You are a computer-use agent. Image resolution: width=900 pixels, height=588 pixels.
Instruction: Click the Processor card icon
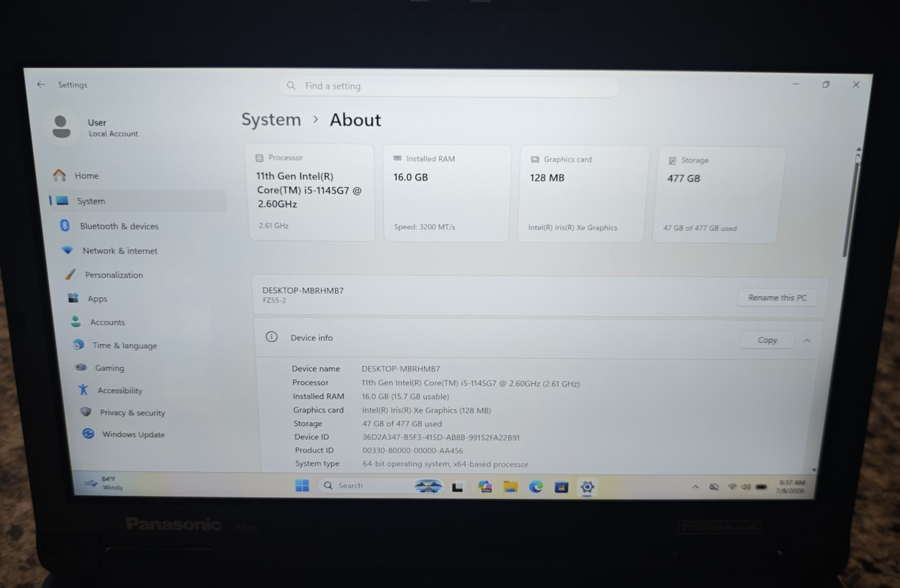259,158
